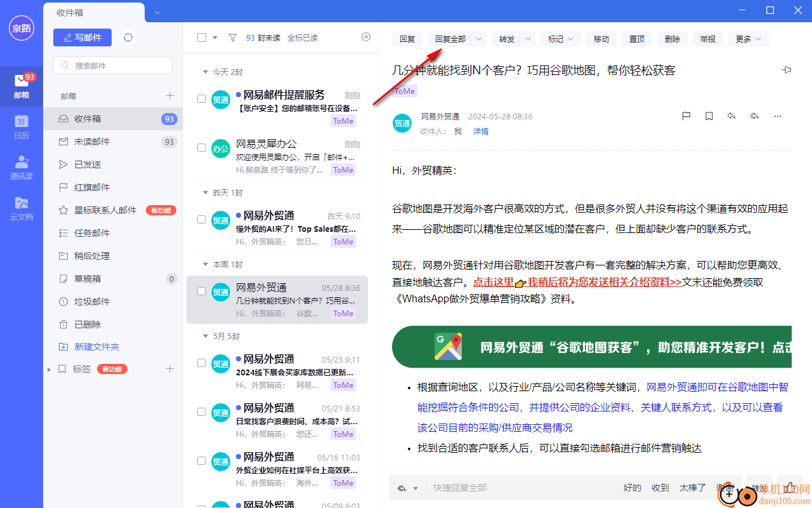Collapse the 5月 5封 group

205,336
